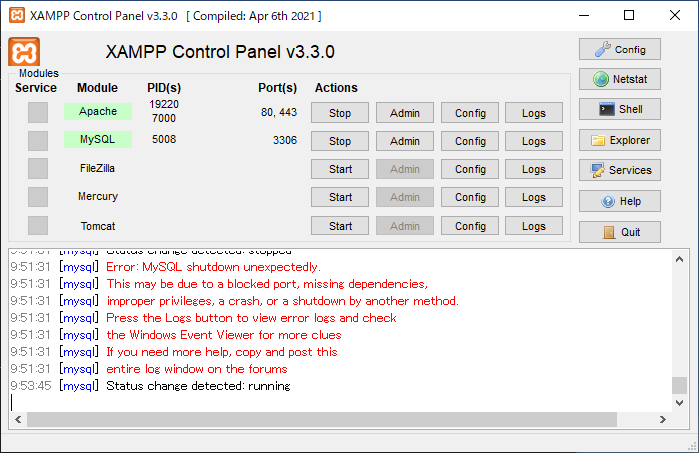Open FileZilla Config menu
The height and width of the screenshot is (453, 699).
[470, 169]
